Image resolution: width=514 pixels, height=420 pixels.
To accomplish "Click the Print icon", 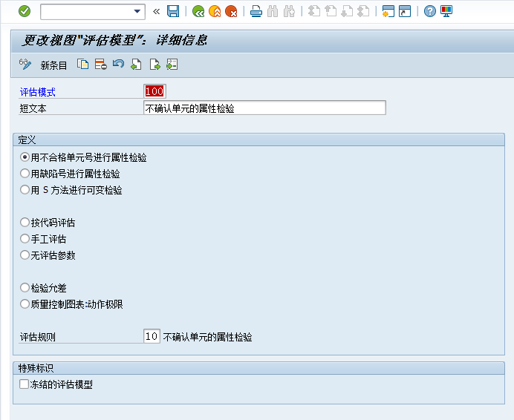I will tap(256, 11).
